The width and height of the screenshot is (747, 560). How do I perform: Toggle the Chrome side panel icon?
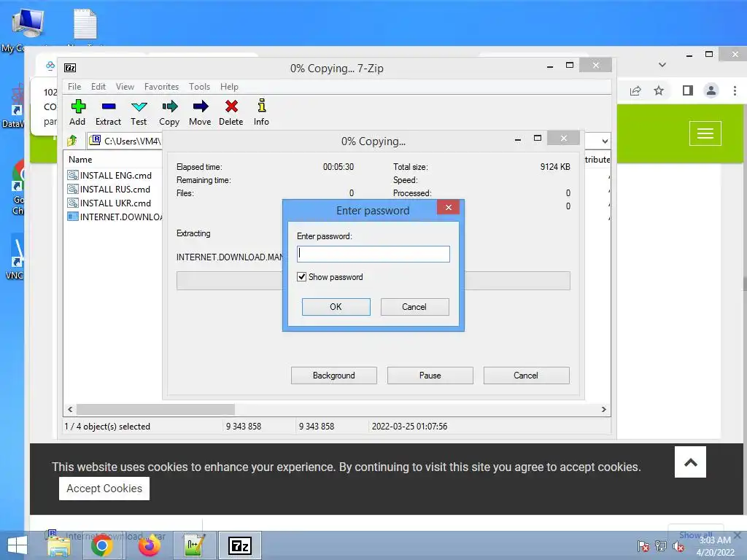(687, 90)
